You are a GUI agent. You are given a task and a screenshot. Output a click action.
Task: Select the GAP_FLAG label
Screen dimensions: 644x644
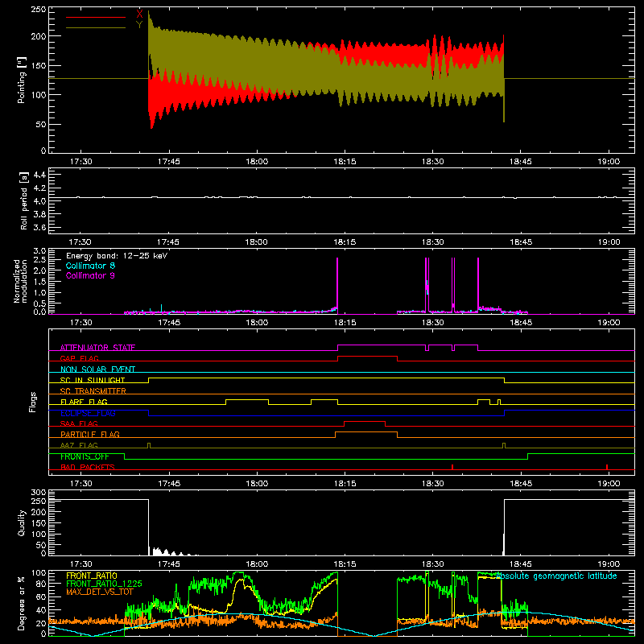80,358
